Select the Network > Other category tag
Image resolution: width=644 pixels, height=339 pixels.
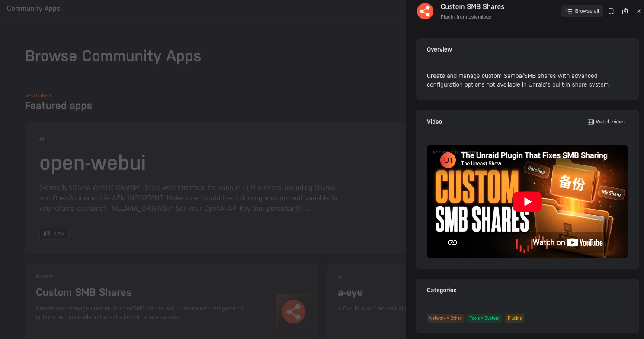[x=445, y=318]
